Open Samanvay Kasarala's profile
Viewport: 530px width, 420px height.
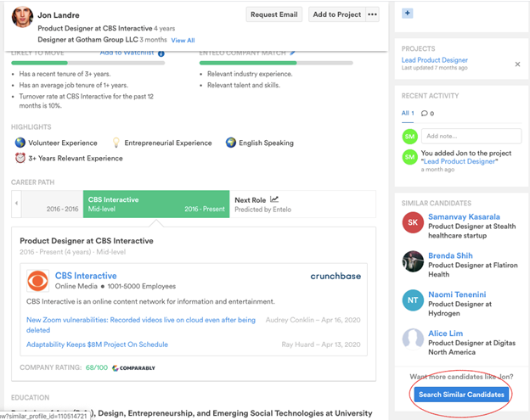(x=464, y=216)
